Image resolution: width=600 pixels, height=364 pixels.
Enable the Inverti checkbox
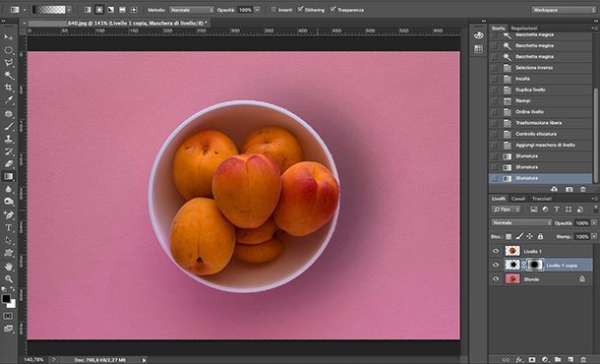273,10
